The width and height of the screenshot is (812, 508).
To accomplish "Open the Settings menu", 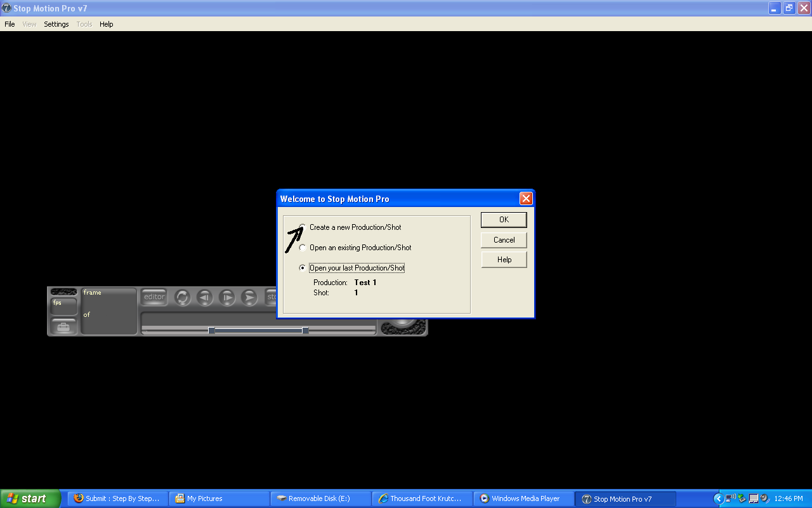I will click(56, 24).
